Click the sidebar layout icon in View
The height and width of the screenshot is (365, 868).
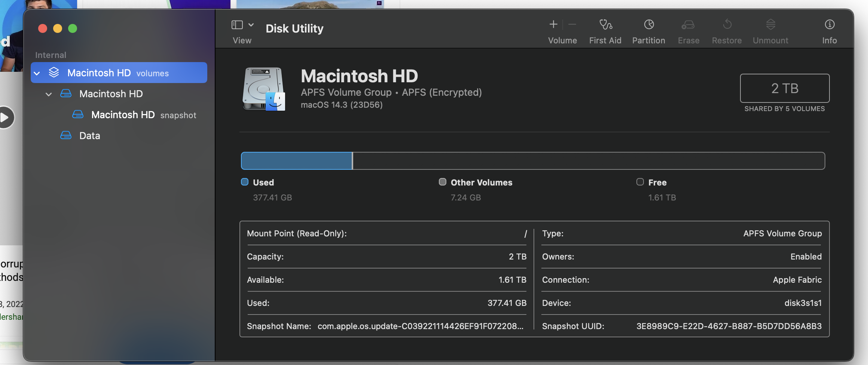tap(236, 24)
